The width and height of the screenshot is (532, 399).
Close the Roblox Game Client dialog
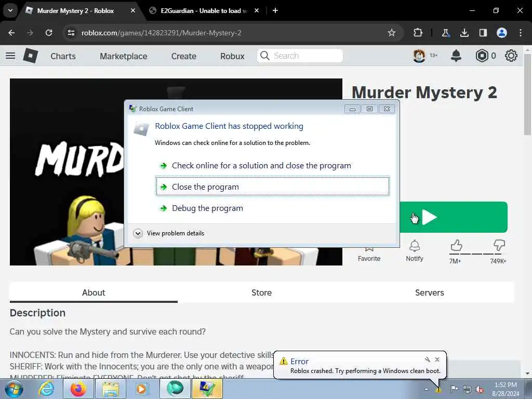[387, 109]
